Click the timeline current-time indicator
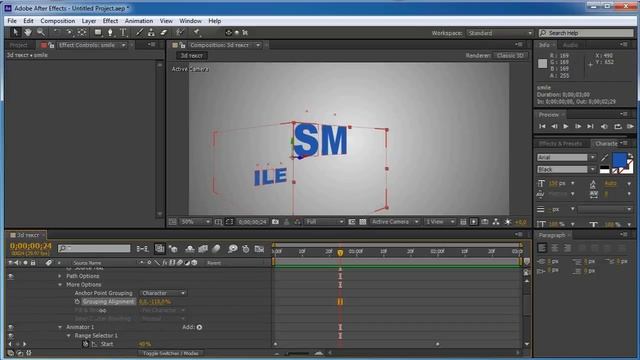This screenshot has width=640, height=360. pos(340,253)
